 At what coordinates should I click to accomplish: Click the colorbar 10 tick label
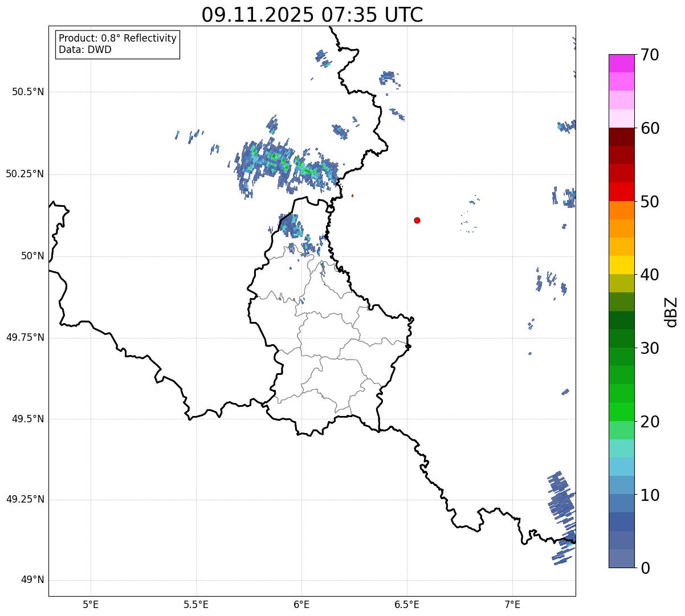649,495
